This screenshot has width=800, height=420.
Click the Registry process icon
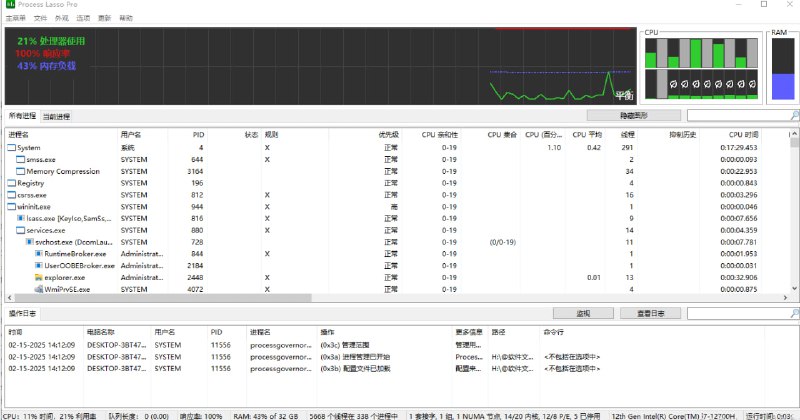click(x=11, y=183)
